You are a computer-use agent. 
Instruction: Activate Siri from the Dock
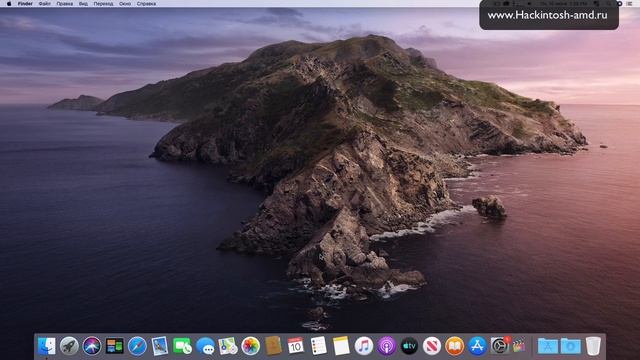92,346
